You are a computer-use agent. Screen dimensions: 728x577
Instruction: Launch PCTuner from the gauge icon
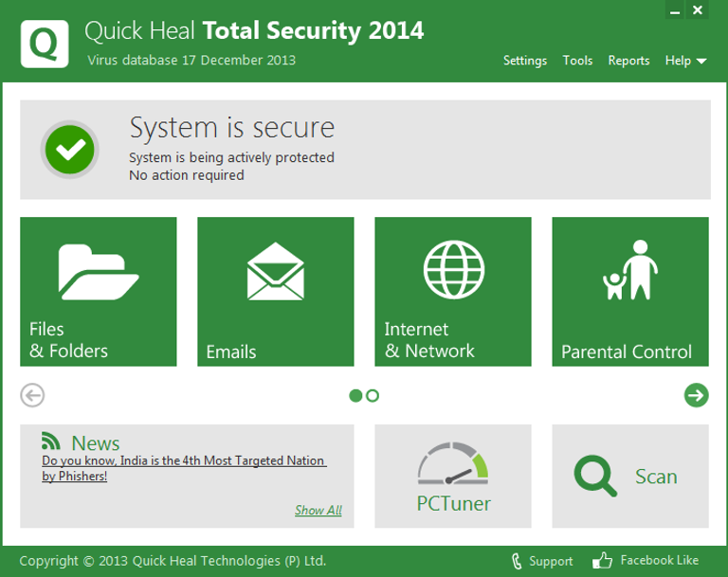point(453,464)
